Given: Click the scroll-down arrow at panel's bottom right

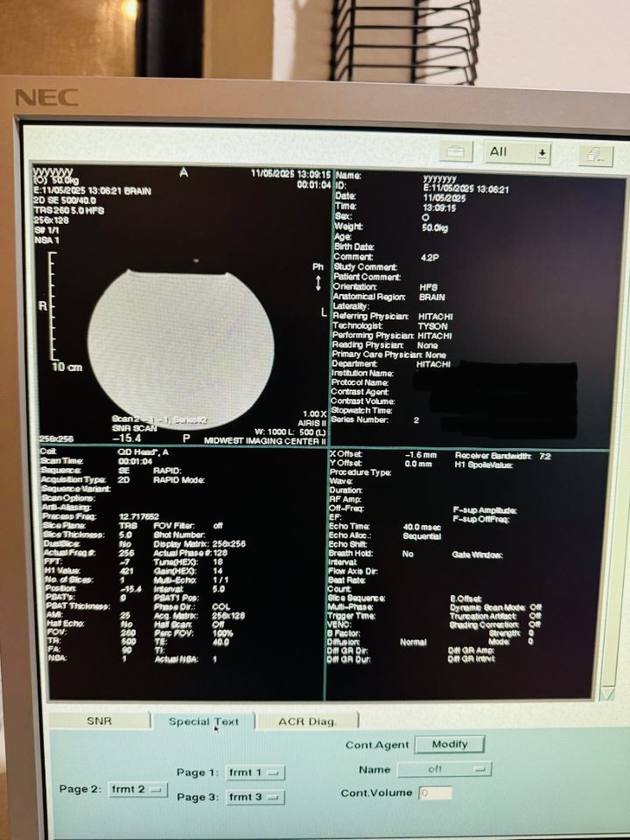Looking at the screenshot, I should 609,693.
